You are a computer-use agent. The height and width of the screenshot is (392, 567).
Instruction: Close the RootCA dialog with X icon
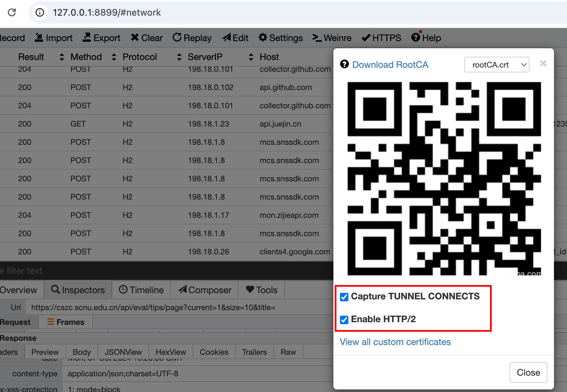click(543, 64)
